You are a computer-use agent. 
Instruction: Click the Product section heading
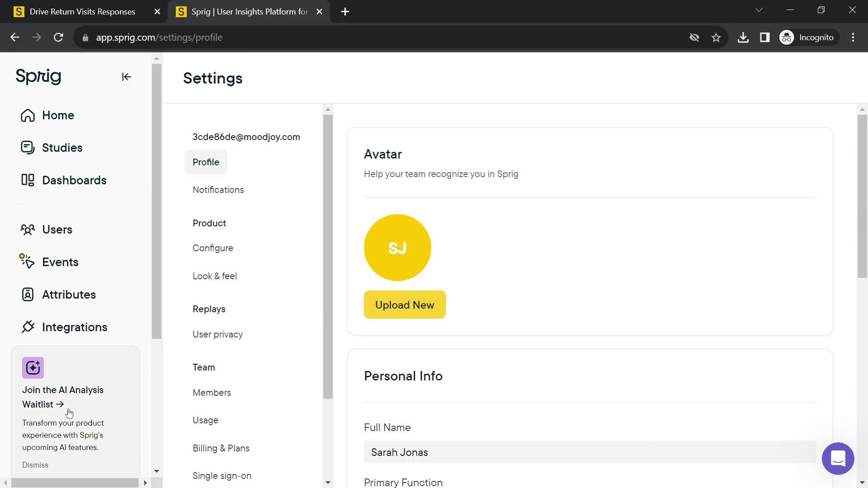(209, 223)
